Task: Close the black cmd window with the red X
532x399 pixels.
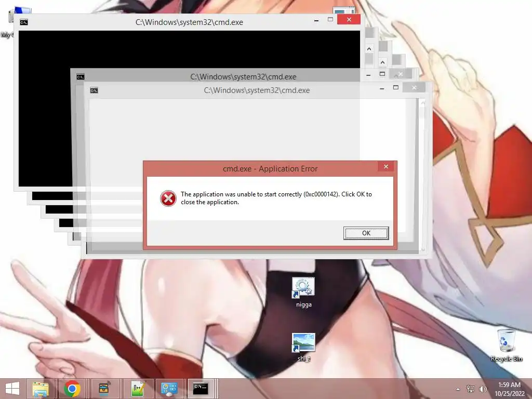Action: [349, 19]
